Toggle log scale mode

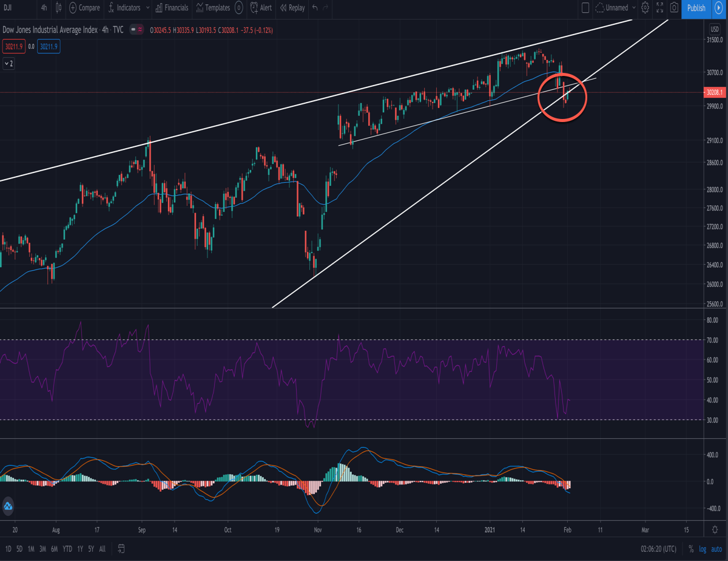(x=703, y=549)
